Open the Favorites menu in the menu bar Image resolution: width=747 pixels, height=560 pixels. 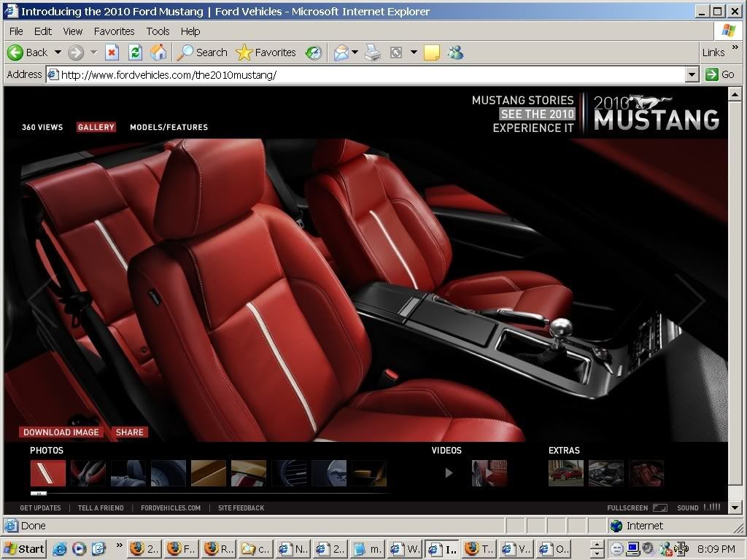tap(115, 31)
